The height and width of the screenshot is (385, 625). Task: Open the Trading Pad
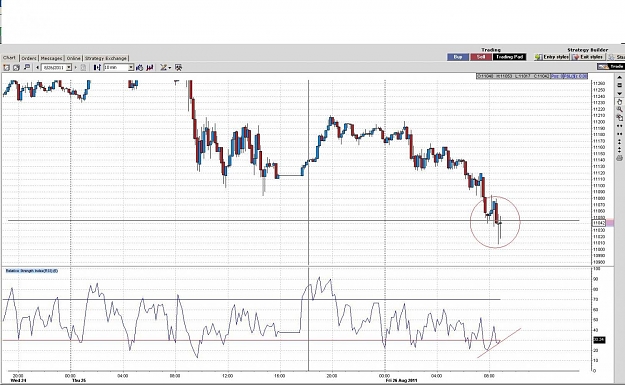509,57
